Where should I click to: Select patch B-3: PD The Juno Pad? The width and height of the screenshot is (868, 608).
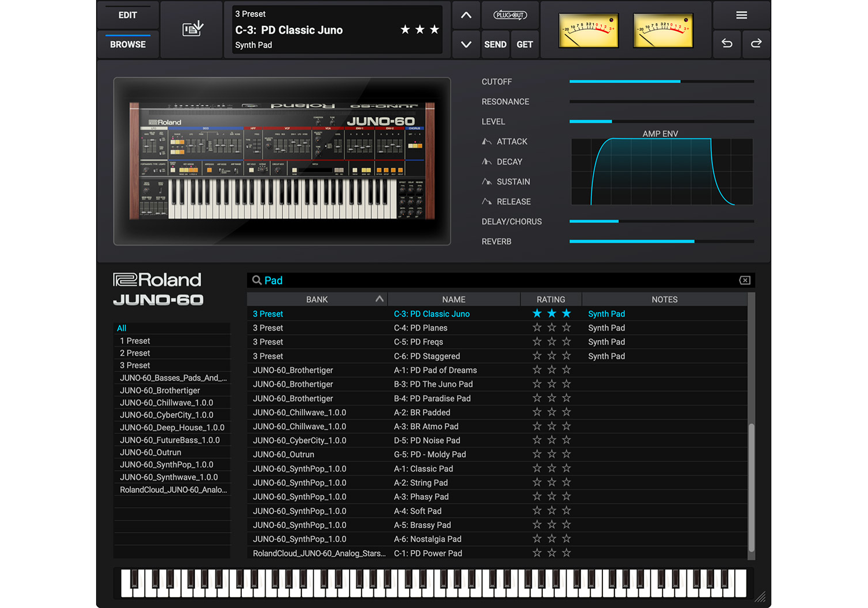tap(497, 384)
